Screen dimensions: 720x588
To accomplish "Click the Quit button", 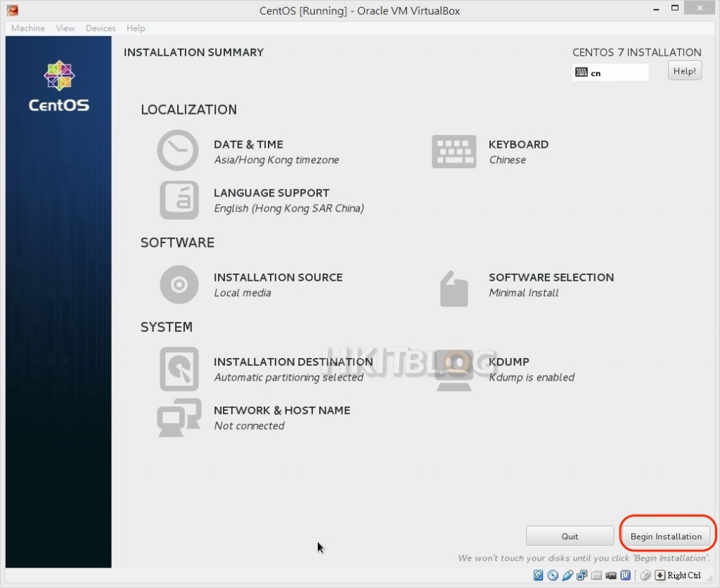I will pos(570,536).
